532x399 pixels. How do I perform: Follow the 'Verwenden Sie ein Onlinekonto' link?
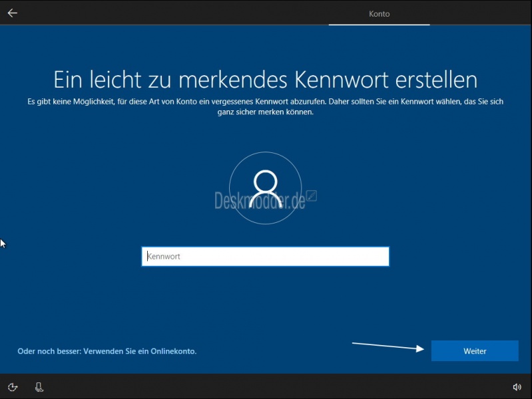(x=107, y=351)
